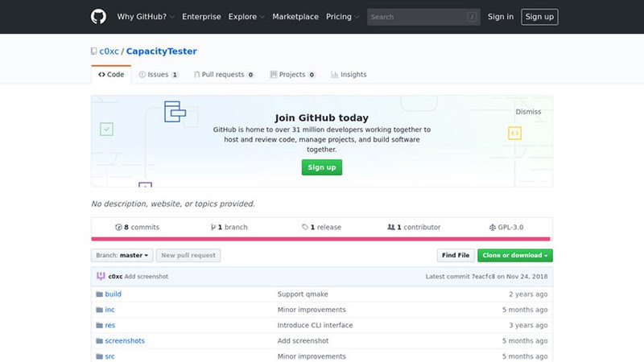
Task: Open the Clone or download dropdown
Action: [x=515, y=255]
